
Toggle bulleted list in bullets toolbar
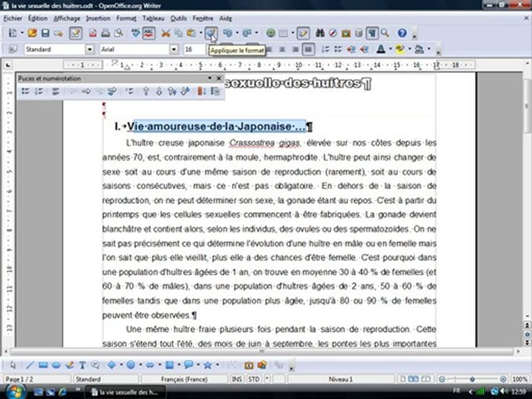pyautogui.click(x=25, y=91)
